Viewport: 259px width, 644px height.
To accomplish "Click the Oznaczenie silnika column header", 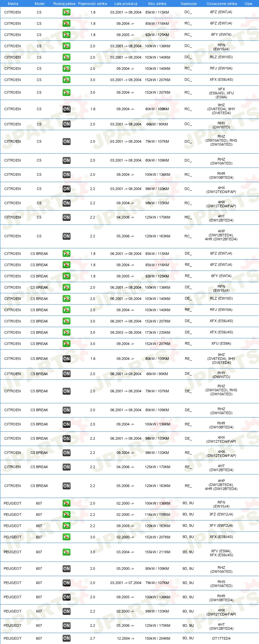I will tap(222, 4).
